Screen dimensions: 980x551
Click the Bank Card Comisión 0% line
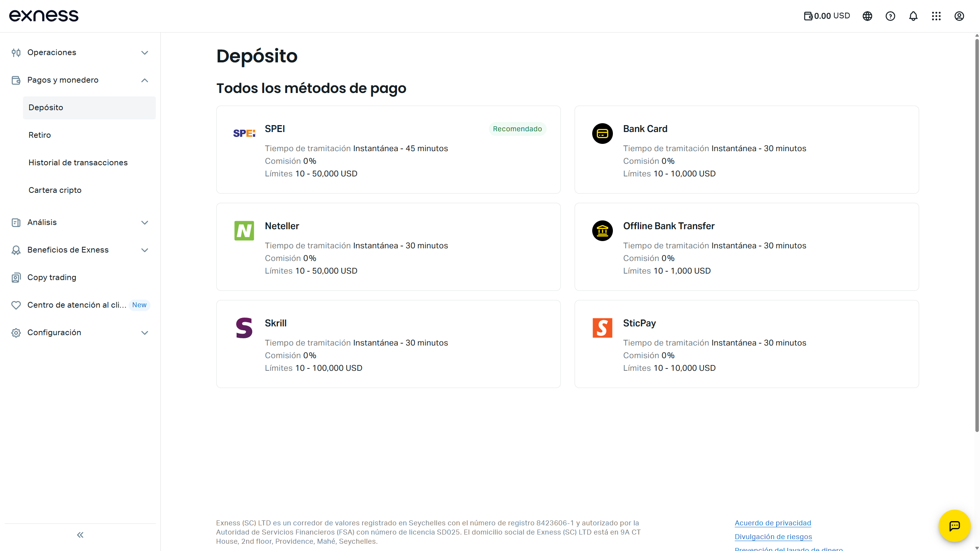point(649,161)
